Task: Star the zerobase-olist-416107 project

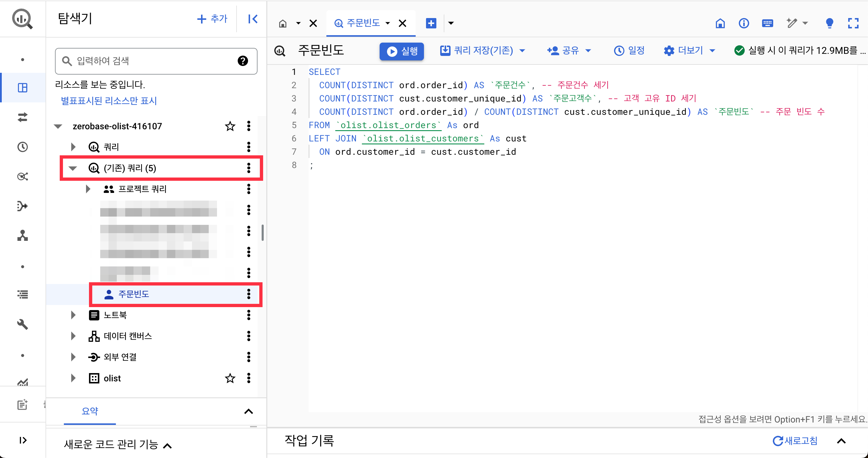Action: pos(230,126)
